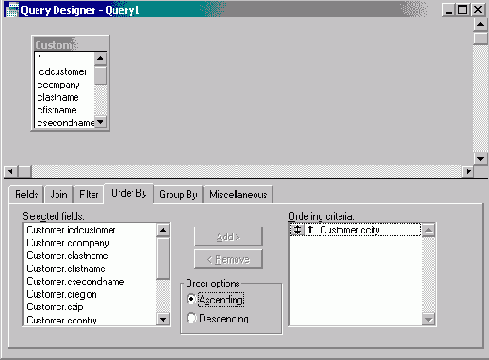This screenshot has height=360, width=489.
Task: Click the ascending arrow icon on Customer.ccity
Action: [x=310, y=230]
